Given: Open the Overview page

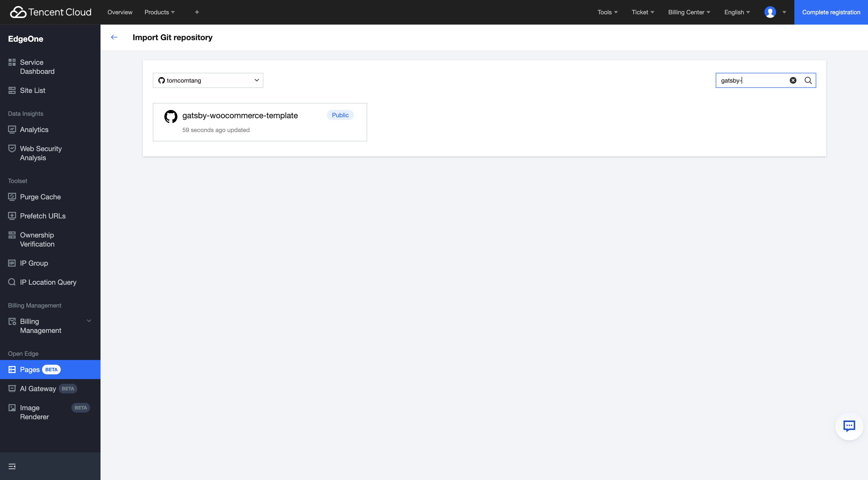Looking at the screenshot, I should [120, 12].
